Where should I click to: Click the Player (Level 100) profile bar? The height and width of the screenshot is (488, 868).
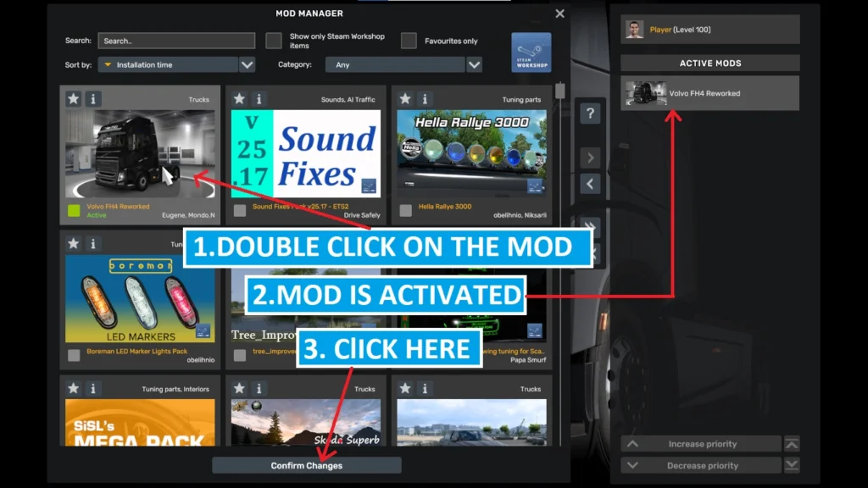coord(709,30)
